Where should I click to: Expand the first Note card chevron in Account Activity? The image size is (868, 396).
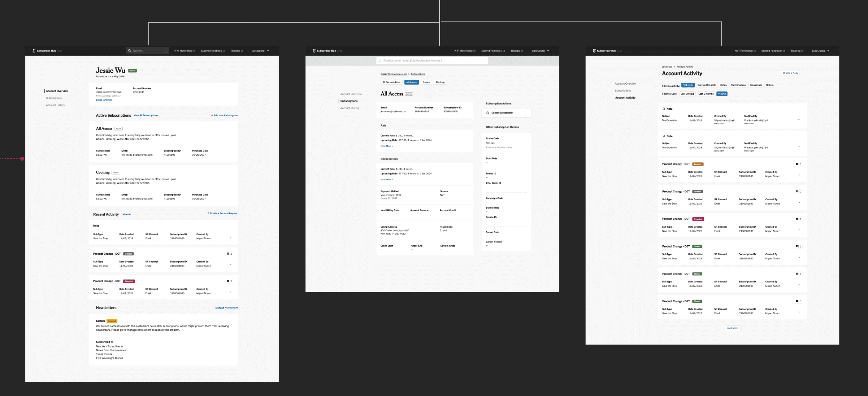pos(798,119)
